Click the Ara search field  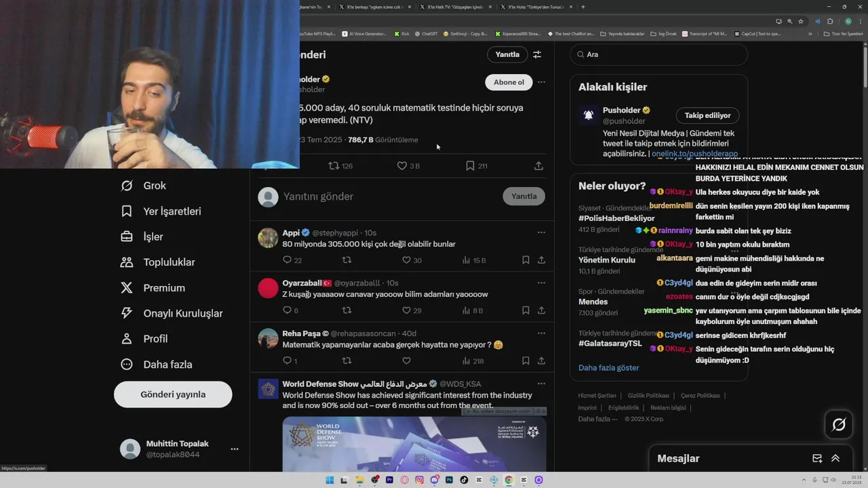658,54
